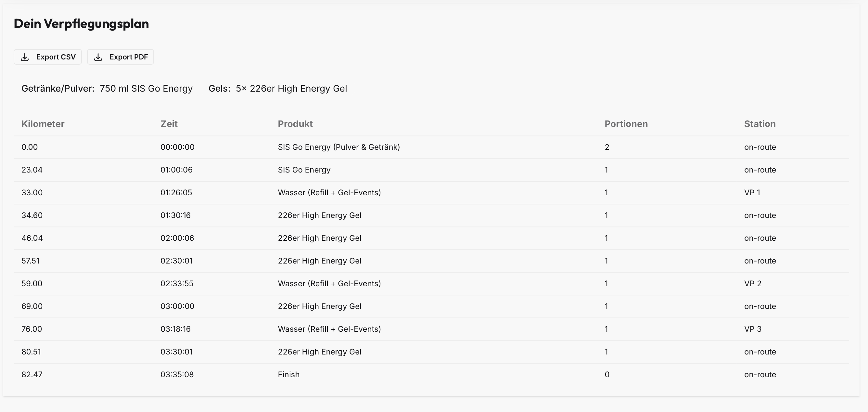Click the Portionen column header

coord(626,124)
